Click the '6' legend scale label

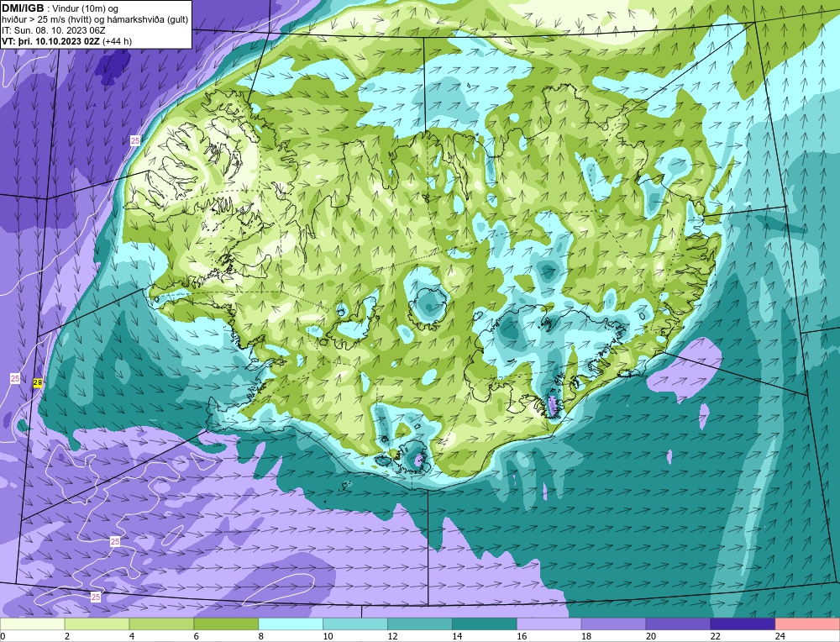click(197, 636)
